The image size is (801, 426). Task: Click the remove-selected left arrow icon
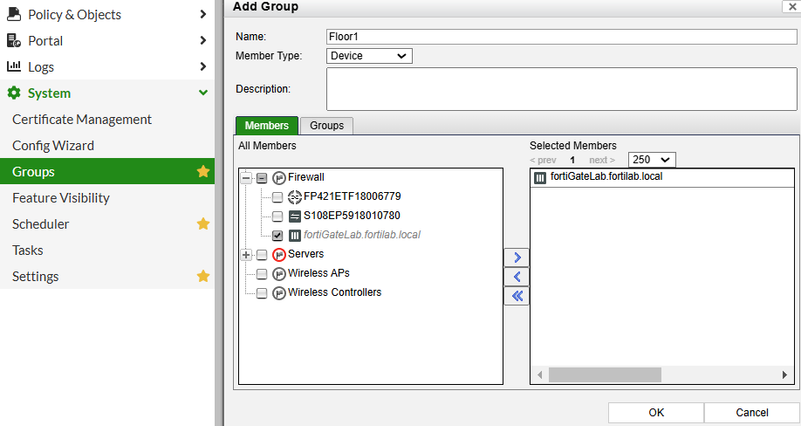[517, 276]
